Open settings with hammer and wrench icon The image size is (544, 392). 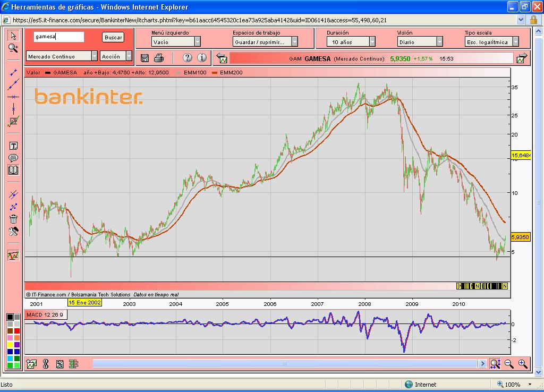13,231
